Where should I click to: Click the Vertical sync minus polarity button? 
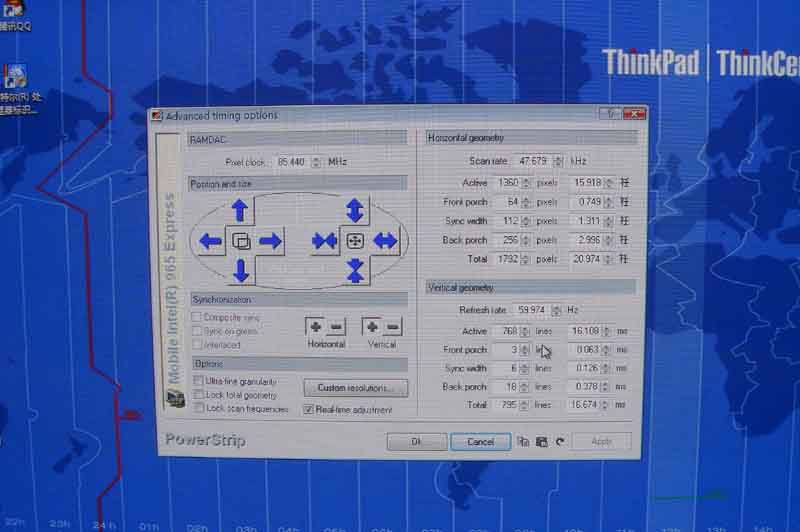click(391, 327)
